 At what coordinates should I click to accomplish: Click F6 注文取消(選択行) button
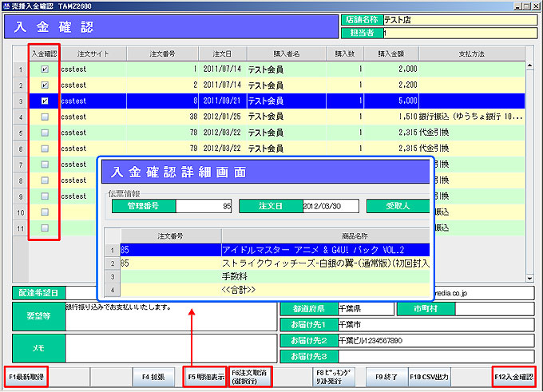tap(249, 377)
